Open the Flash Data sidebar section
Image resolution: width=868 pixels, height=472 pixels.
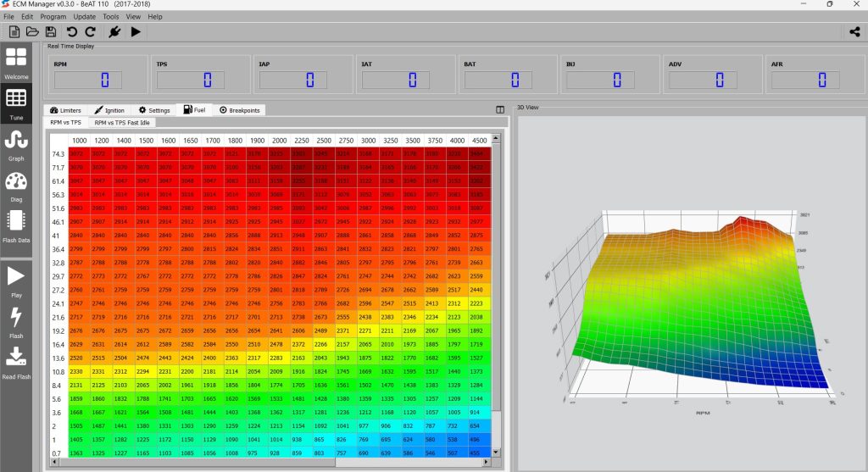point(16,226)
